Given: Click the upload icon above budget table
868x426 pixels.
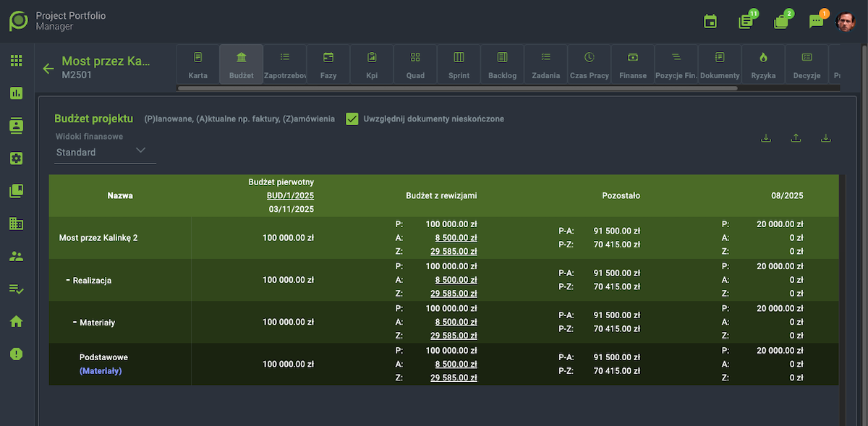Looking at the screenshot, I should pyautogui.click(x=796, y=138).
